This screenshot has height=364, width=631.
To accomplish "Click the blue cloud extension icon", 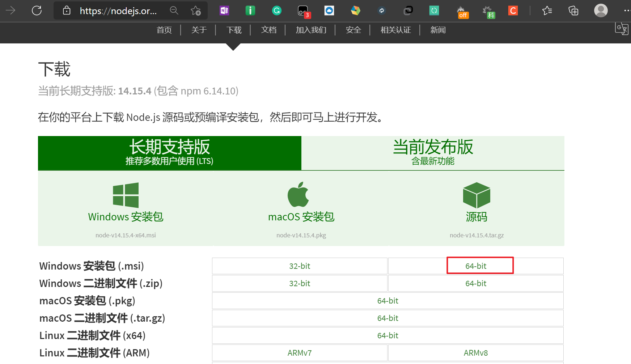I will coord(329,10).
